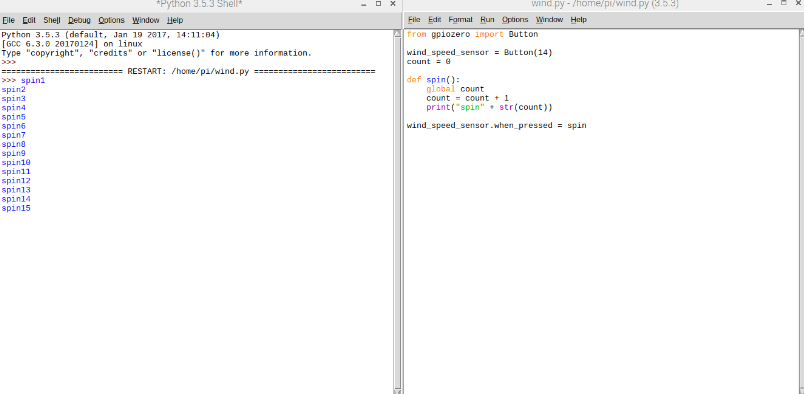Click the 'wind_speed_sensor = Button(14)' line

point(479,52)
